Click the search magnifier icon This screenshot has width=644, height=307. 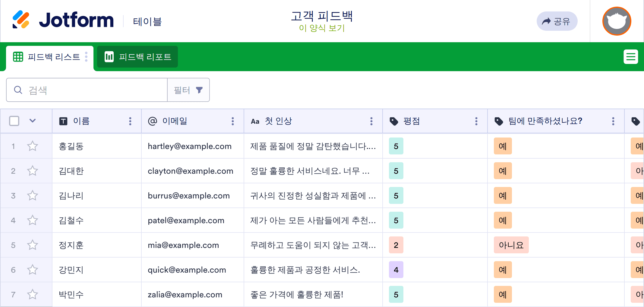[17, 90]
